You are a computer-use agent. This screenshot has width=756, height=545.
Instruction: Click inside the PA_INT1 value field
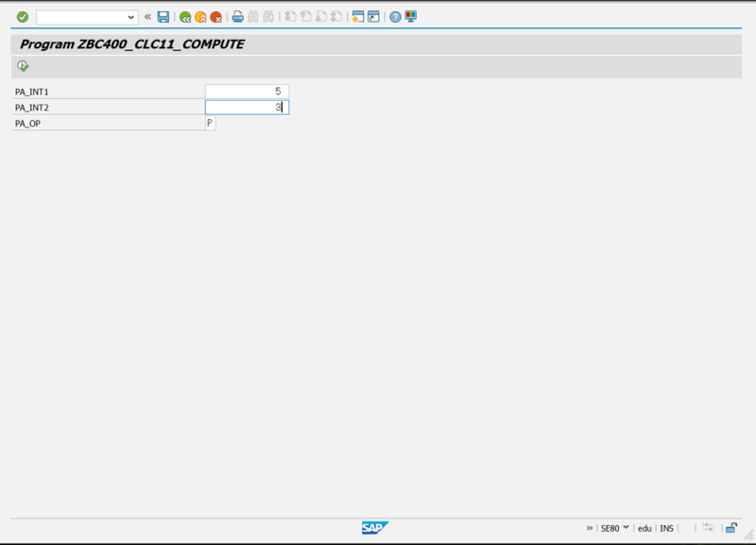pos(246,91)
